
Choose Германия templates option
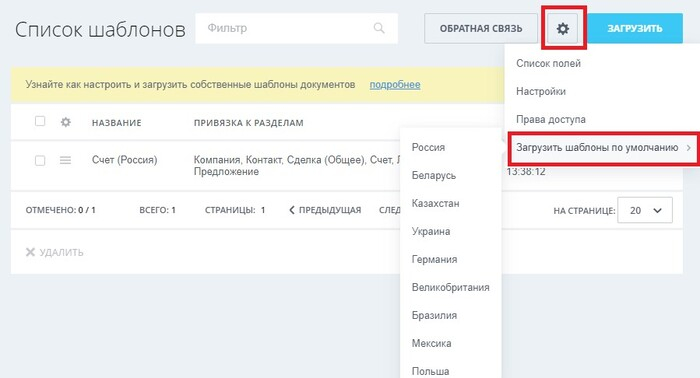pos(434,259)
